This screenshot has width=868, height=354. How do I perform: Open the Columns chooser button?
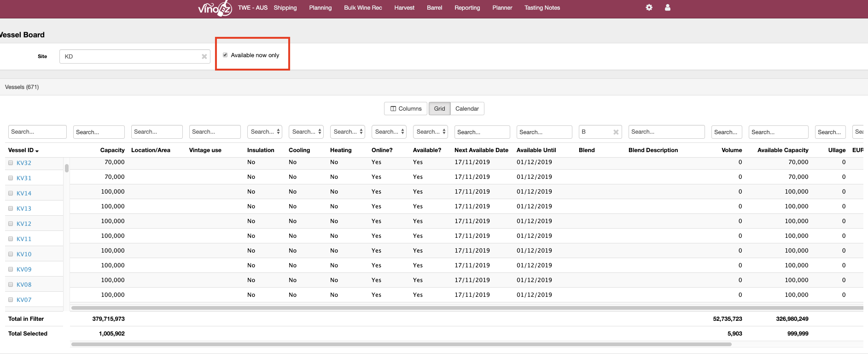[x=406, y=109]
